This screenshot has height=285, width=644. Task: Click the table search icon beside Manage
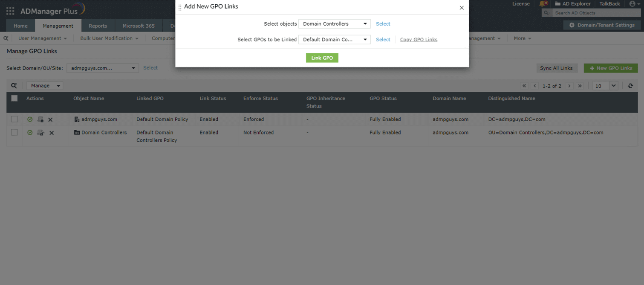tap(14, 86)
